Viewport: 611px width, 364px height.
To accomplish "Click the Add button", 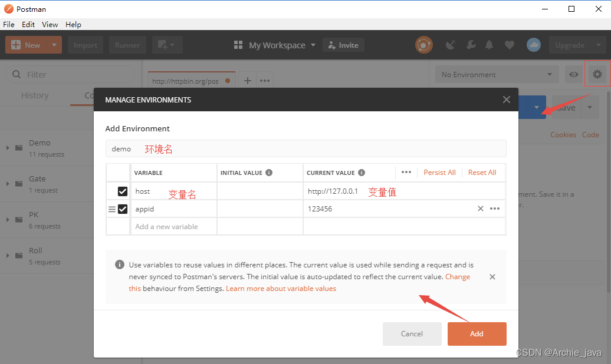I will (x=477, y=333).
